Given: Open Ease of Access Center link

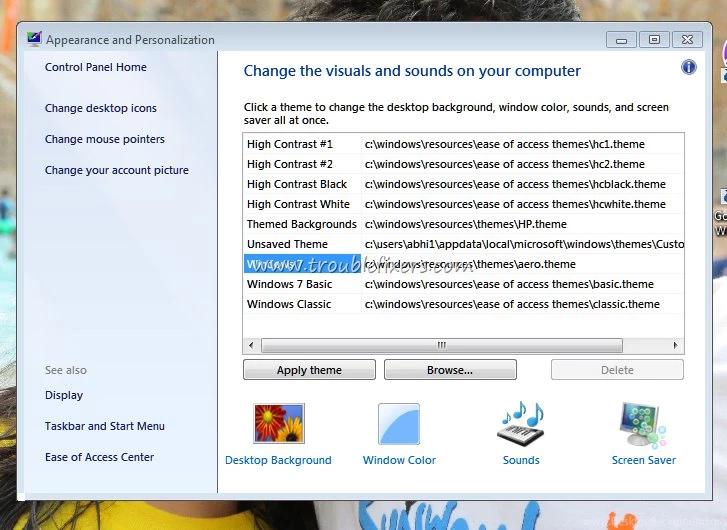Looking at the screenshot, I should tap(99, 457).
